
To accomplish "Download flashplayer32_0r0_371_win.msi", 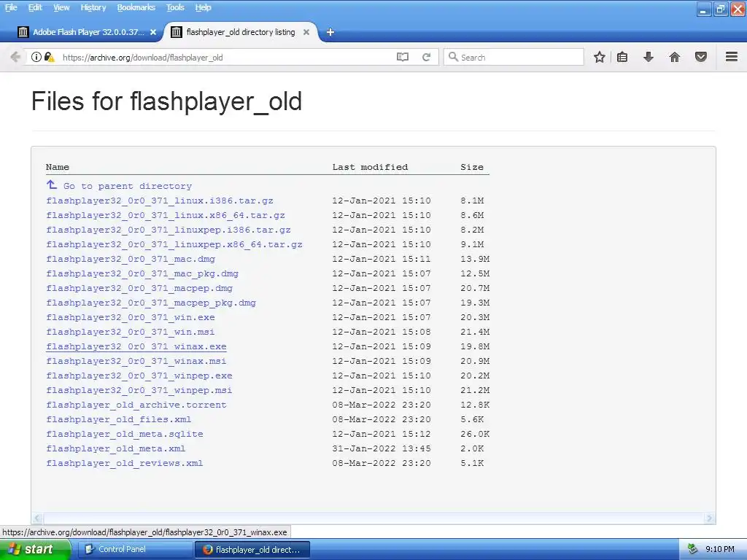I will point(131,332).
